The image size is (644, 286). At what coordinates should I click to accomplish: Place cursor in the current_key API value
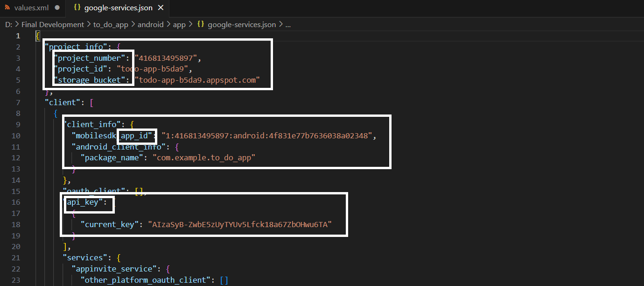pyautogui.click(x=239, y=224)
